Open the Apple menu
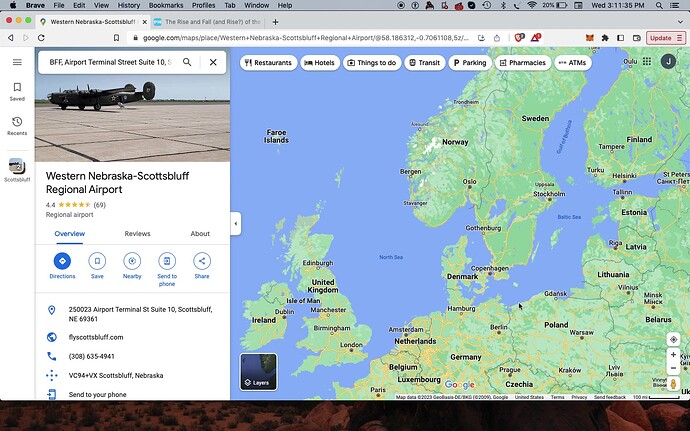690x431 pixels. (13, 5)
